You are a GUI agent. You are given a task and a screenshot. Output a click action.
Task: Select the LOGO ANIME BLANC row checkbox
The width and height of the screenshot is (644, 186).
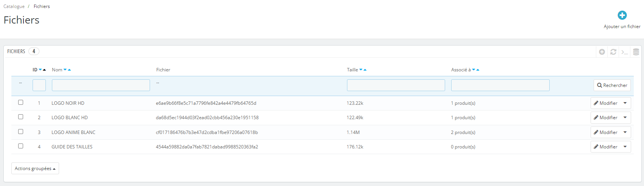point(21,132)
